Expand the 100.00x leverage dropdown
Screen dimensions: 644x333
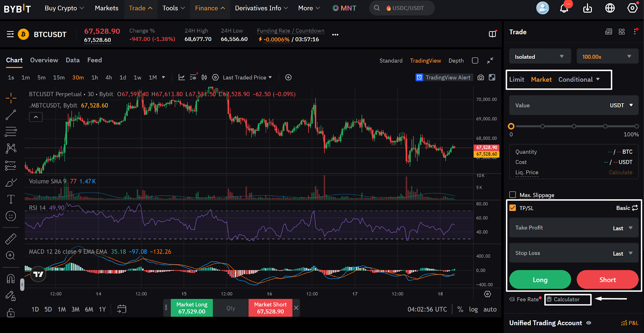(x=607, y=57)
